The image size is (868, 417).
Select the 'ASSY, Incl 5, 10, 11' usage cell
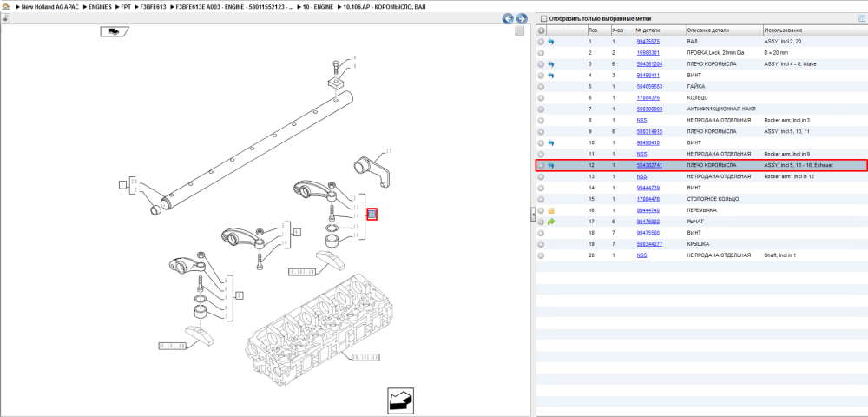click(x=786, y=132)
